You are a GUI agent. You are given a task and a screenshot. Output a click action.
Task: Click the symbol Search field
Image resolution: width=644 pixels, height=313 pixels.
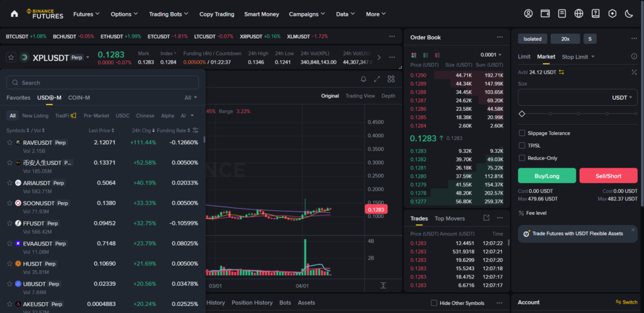(x=103, y=83)
